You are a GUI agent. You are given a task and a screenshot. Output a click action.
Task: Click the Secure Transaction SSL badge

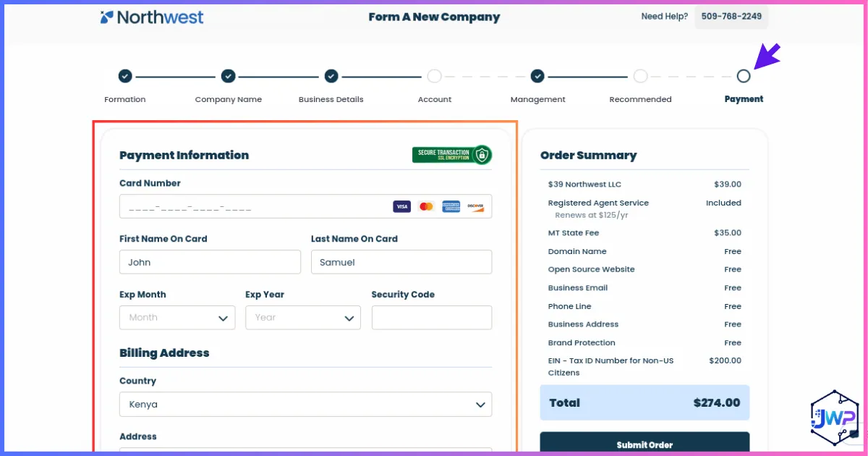click(452, 155)
